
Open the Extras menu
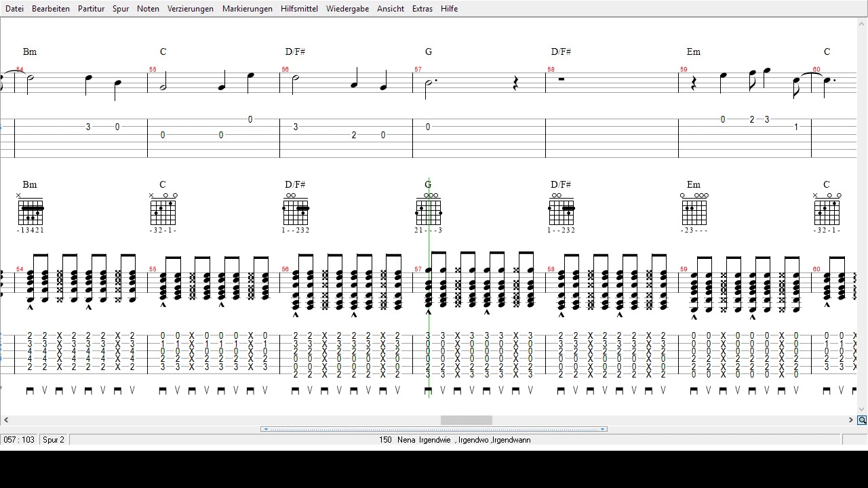(422, 9)
